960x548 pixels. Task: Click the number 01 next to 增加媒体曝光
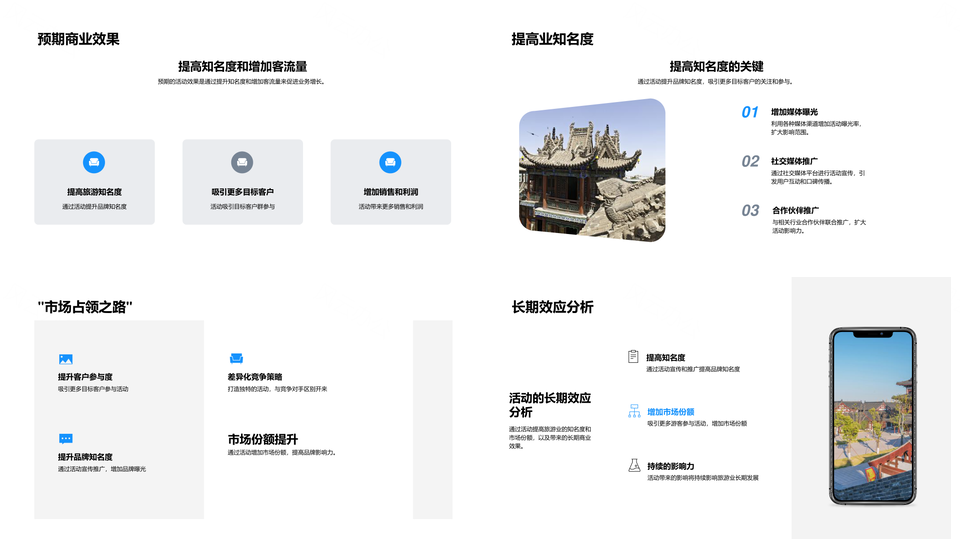750,113
